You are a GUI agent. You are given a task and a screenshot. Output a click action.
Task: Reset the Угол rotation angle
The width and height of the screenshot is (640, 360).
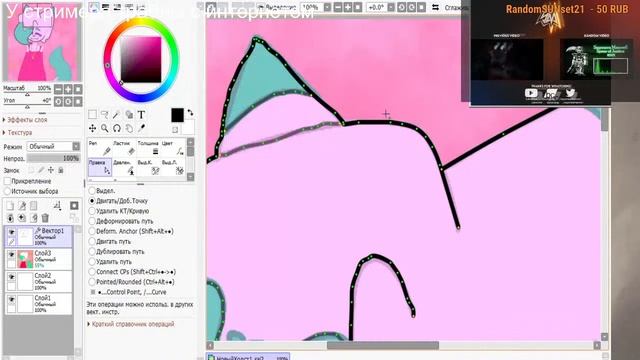tap(78, 101)
